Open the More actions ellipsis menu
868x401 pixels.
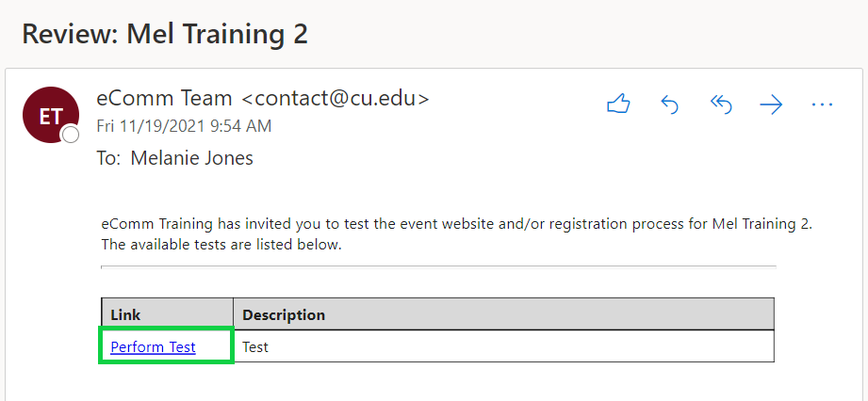click(822, 104)
